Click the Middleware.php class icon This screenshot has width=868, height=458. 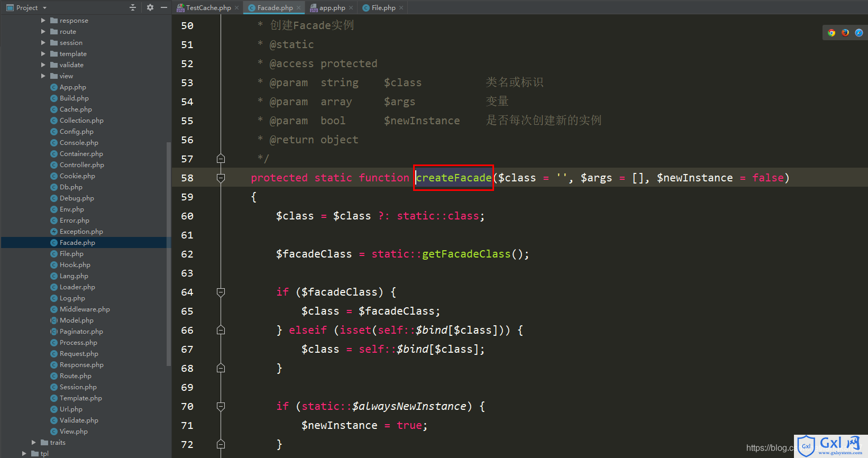54,309
